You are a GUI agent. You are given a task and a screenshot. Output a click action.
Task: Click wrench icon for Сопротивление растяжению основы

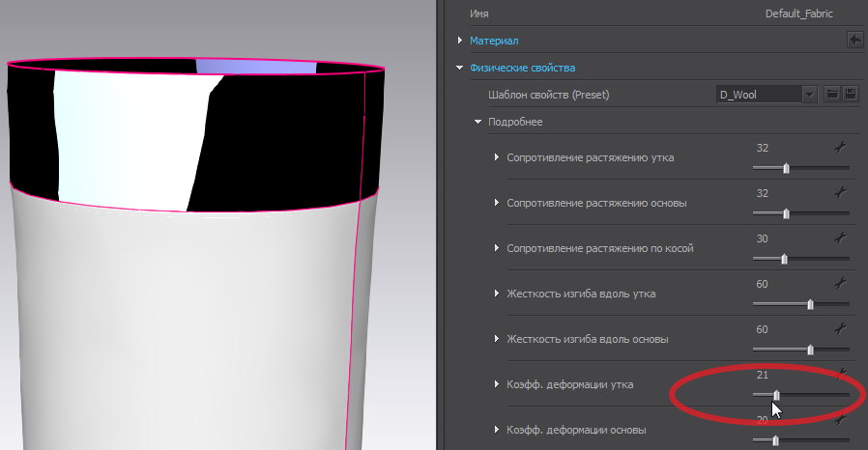click(840, 193)
